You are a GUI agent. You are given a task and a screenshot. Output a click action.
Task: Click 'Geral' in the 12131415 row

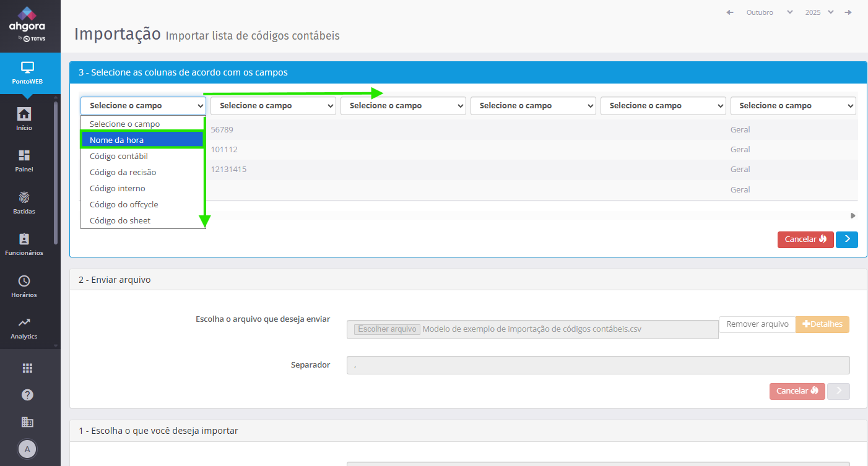740,169
